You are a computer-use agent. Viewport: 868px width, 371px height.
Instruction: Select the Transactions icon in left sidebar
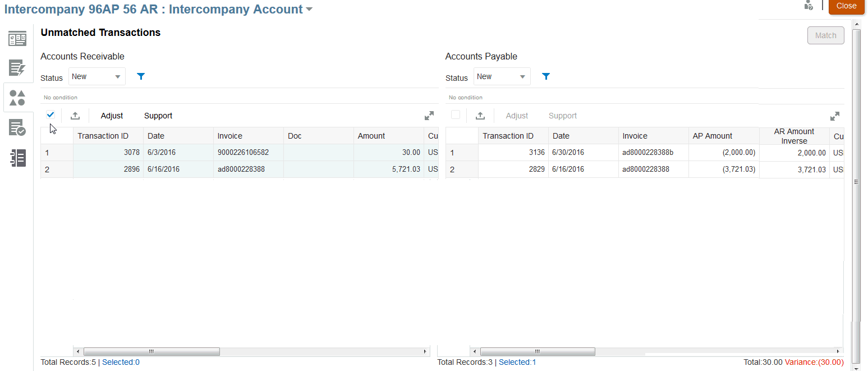(x=17, y=68)
